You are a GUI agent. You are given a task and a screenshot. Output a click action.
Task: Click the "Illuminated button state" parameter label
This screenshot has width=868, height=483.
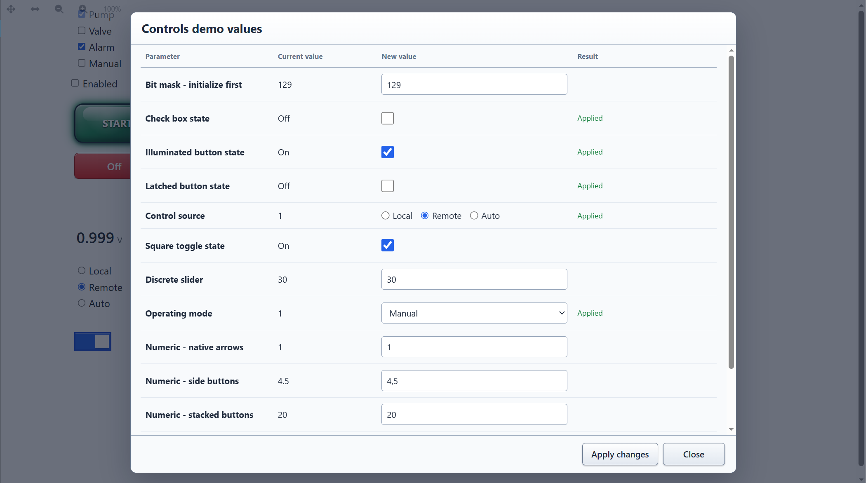pyautogui.click(x=195, y=152)
